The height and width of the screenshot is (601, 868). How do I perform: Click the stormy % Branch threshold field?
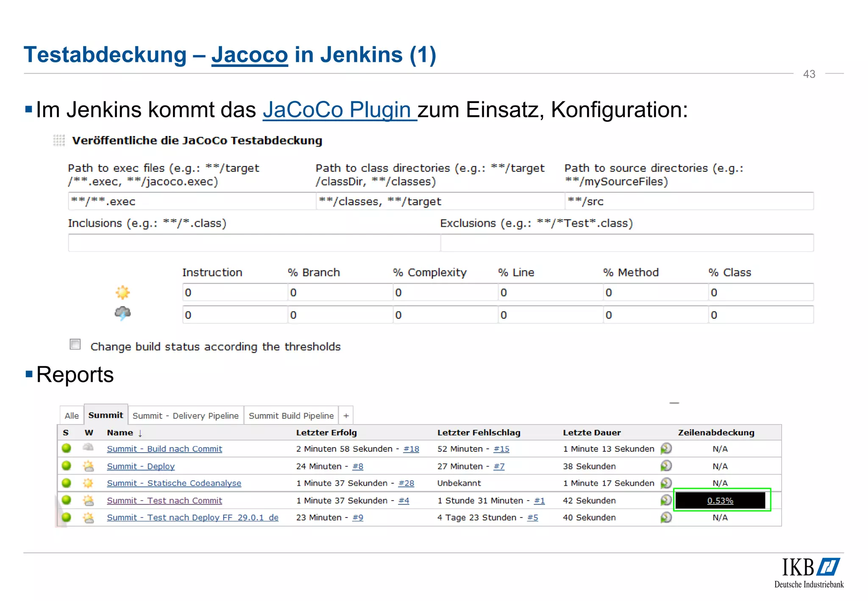tap(340, 315)
